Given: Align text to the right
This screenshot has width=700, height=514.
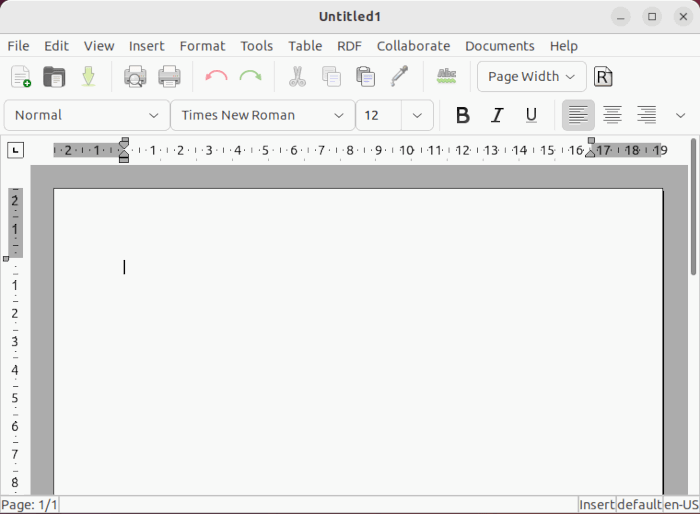Looking at the screenshot, I should tap(646, 115).
